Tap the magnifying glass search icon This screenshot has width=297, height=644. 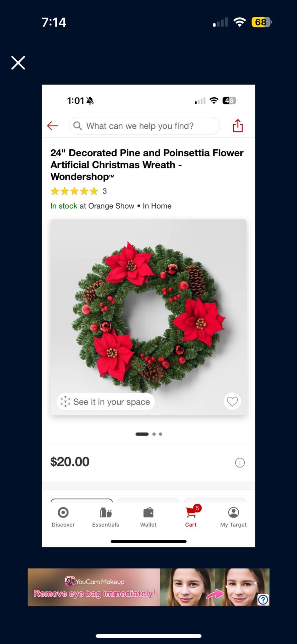[77, 126]
